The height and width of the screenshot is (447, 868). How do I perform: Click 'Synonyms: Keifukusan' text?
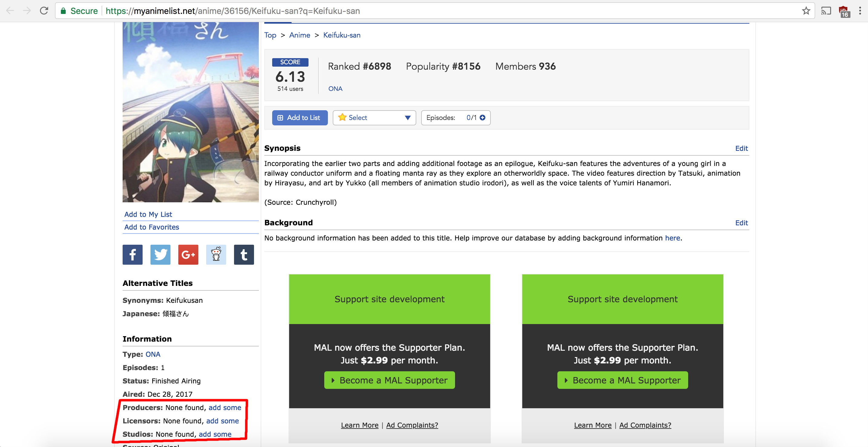[x=162, y=300]
